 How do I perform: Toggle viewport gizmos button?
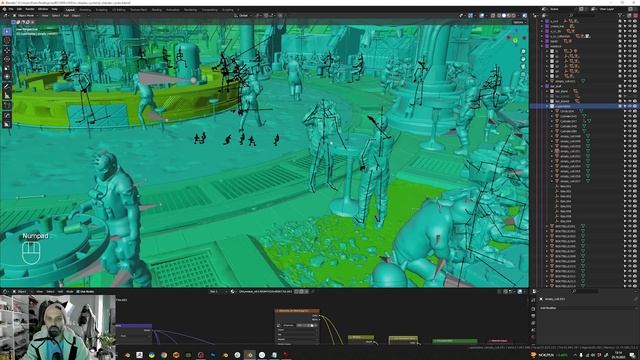(471, 16)
